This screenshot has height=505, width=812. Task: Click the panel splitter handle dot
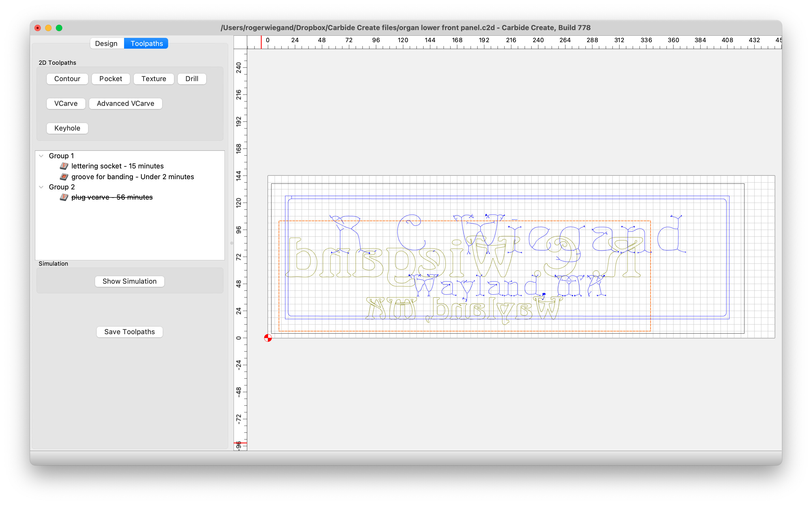[231, 243]
